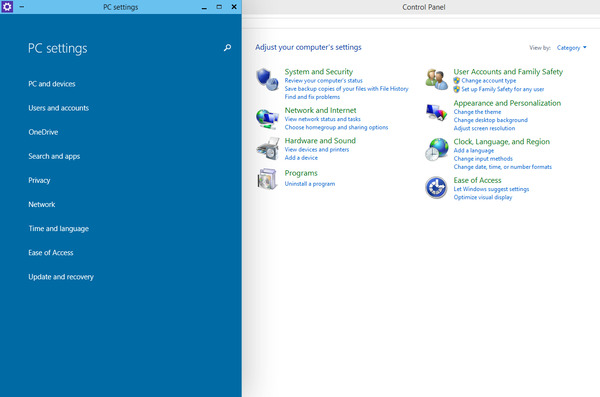
Task: Minimize the PC settings window
Action: click(x=204, y=7)
